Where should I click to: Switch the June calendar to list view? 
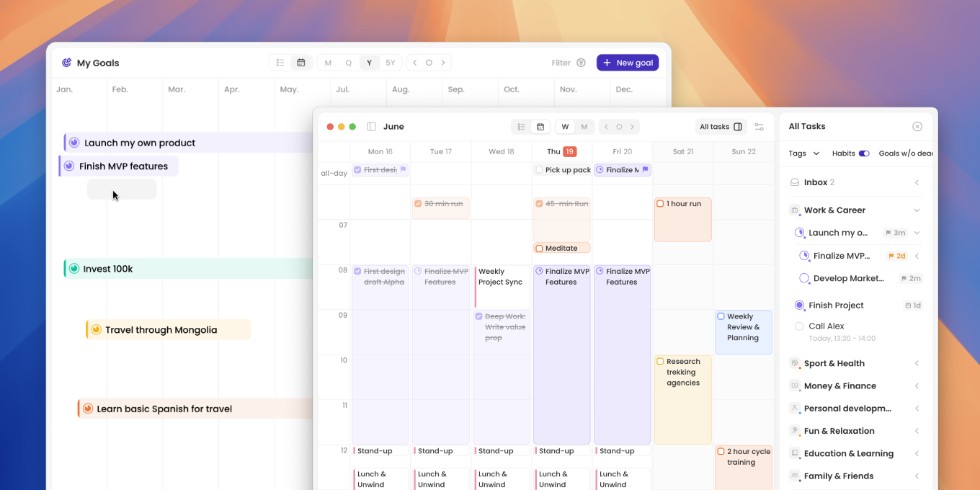[521, 127]
